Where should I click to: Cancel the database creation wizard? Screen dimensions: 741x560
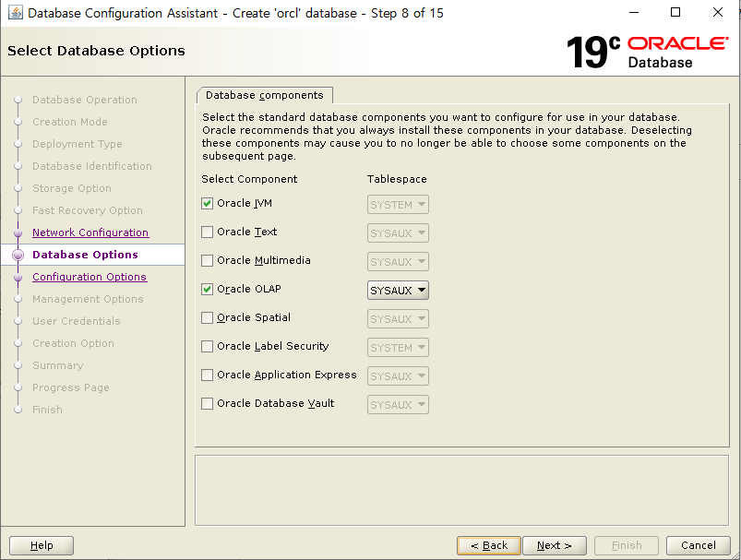698,545
